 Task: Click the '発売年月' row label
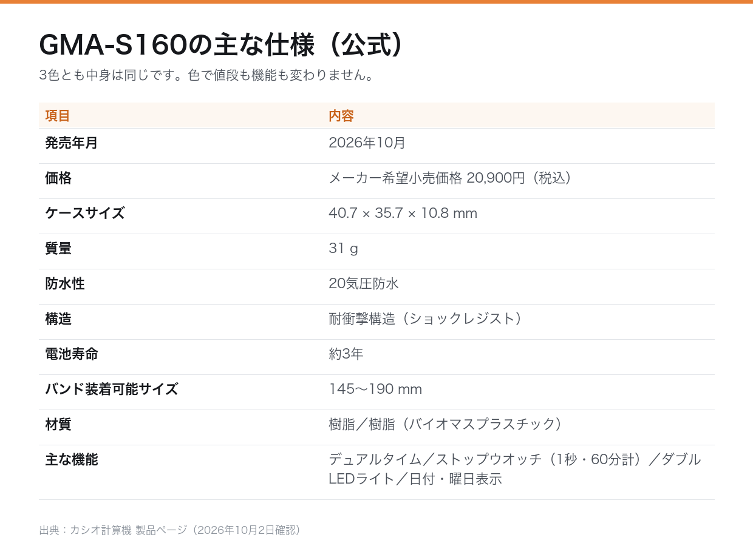[72, 143]
